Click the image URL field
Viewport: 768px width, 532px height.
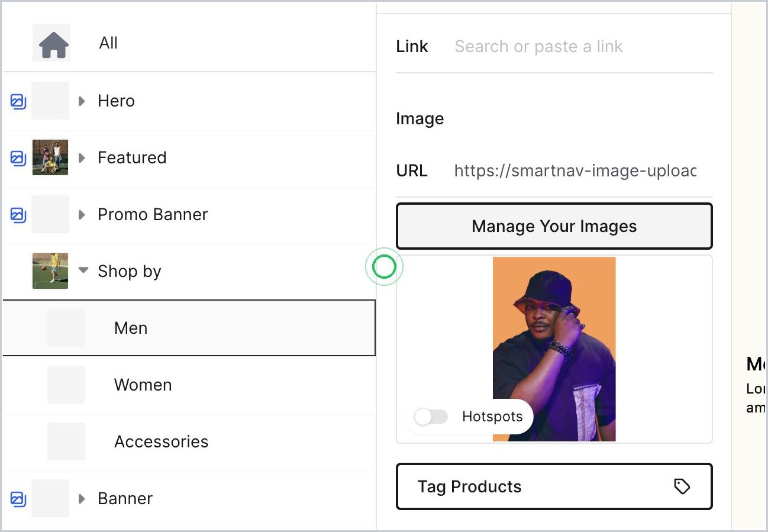tap(575, 171)
